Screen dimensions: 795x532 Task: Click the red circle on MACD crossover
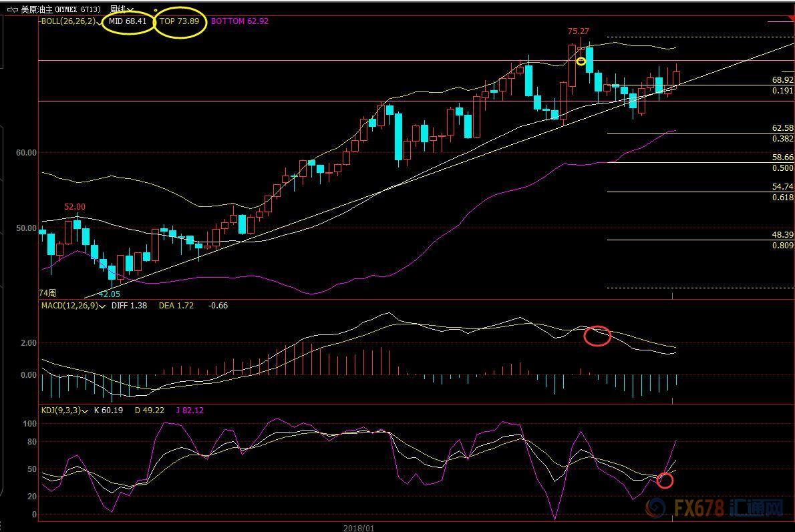(x=597, y=336)
